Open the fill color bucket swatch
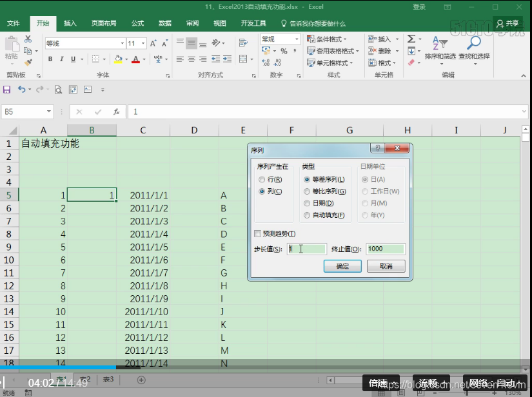This screenshot has width=532, height=397. tap(118, 59)
